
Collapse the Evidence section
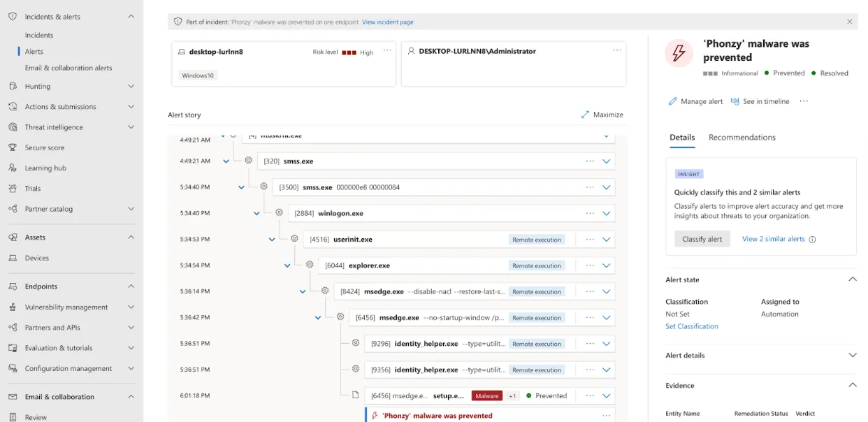tap(852, 384)
